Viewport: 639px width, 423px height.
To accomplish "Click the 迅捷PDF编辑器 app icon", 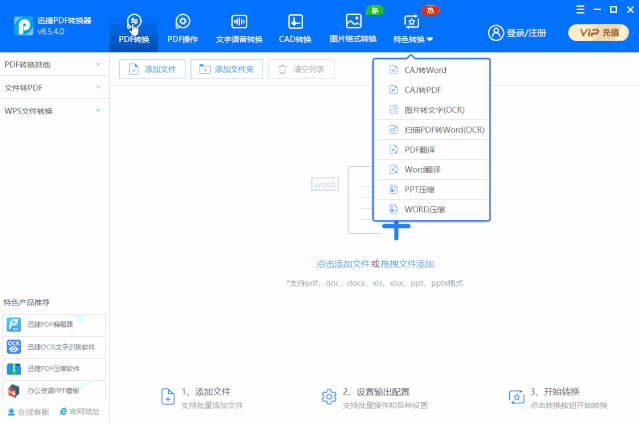I will (14, 324).
